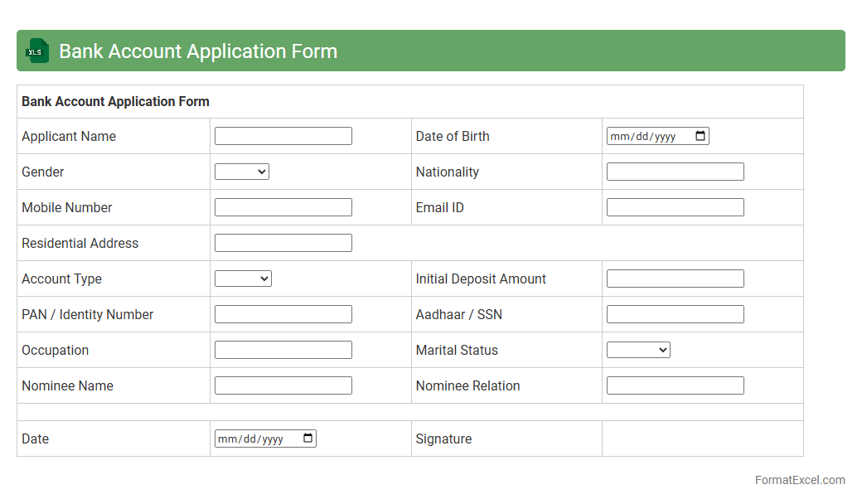Click the Residential Address field
Image resolution: width=862 pixels, height=504 pixels.
pyautogui.click(x=283, y=243)
